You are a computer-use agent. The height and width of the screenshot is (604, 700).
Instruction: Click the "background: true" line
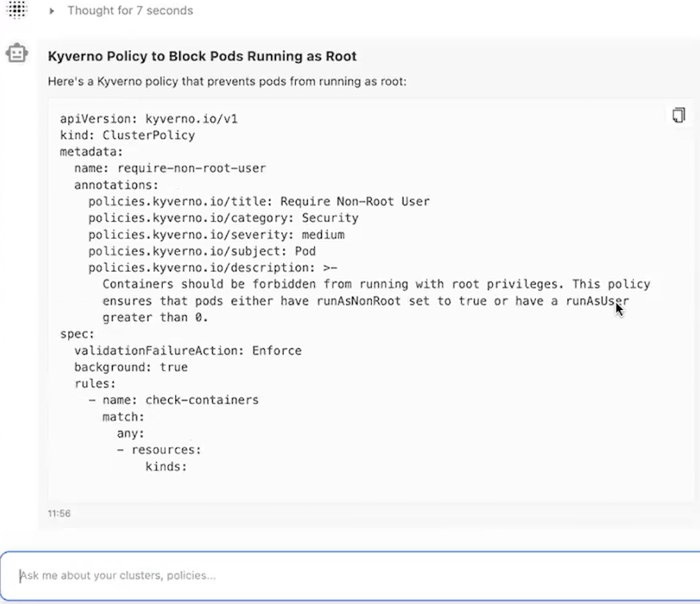pyautogui.click(x=131, y=367)
